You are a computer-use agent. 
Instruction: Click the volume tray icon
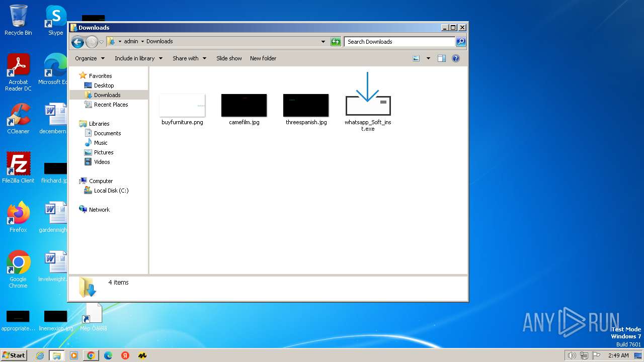[x=572, y=355]
